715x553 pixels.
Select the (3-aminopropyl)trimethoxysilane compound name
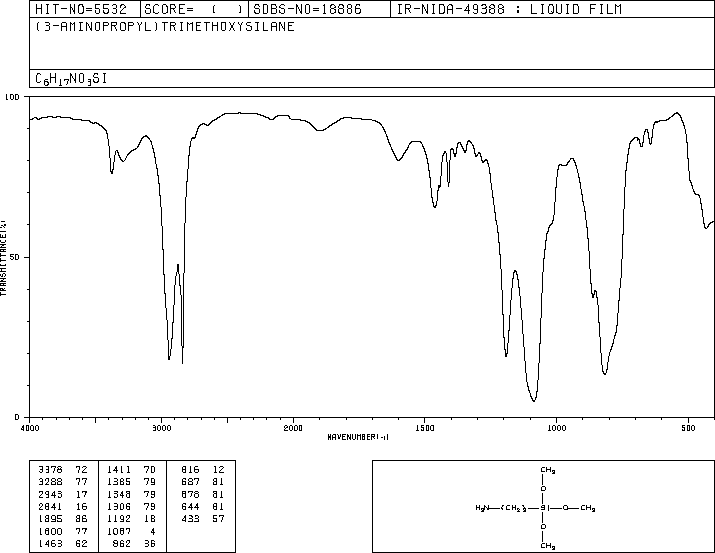coord(165,26)
